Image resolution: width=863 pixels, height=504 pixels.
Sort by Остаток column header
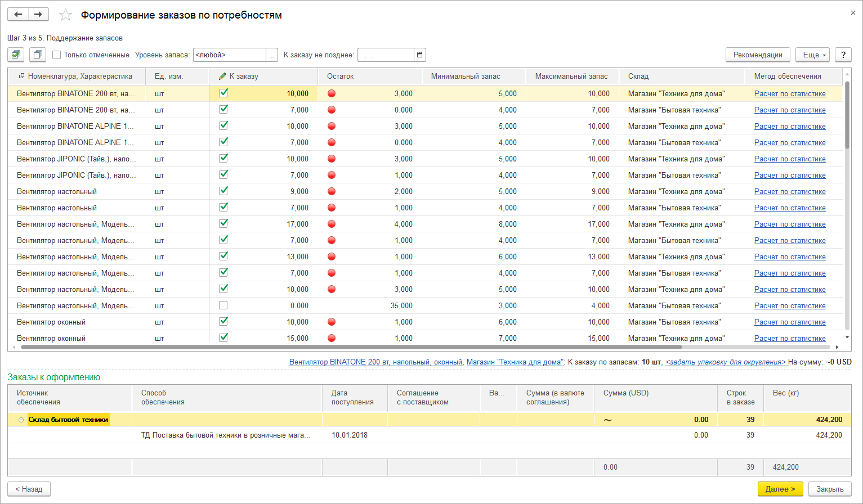click(x=370, y=76)
